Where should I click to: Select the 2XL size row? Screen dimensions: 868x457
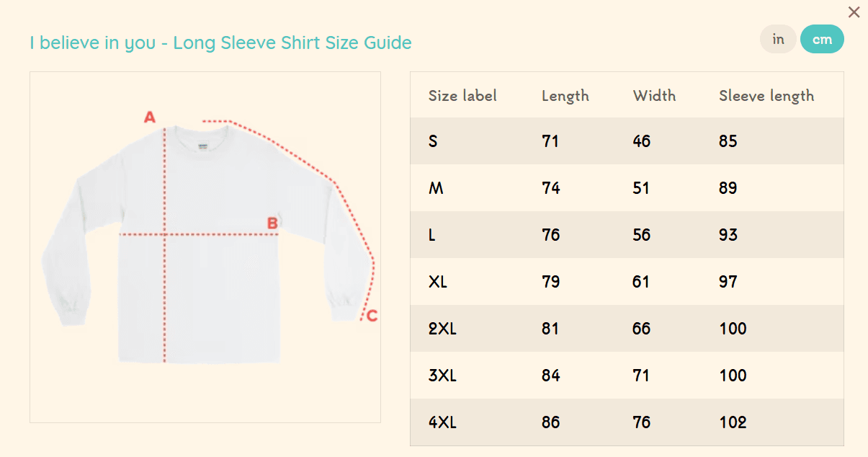click(442, 329)
